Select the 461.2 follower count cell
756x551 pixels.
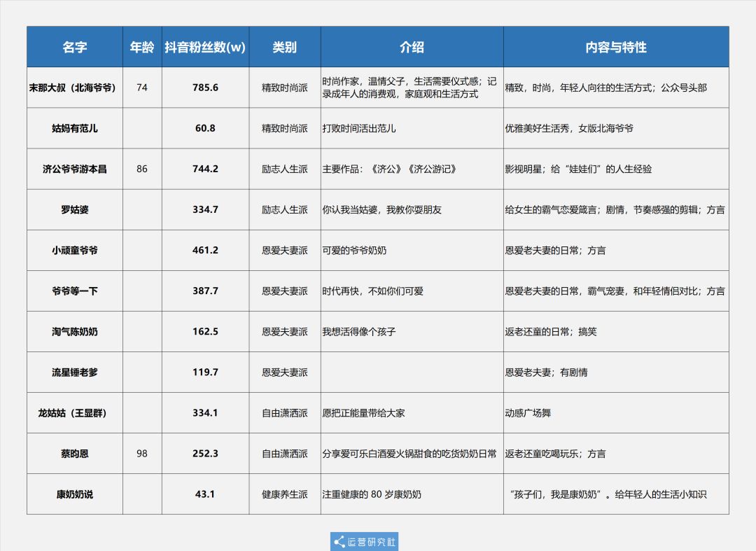205,250
